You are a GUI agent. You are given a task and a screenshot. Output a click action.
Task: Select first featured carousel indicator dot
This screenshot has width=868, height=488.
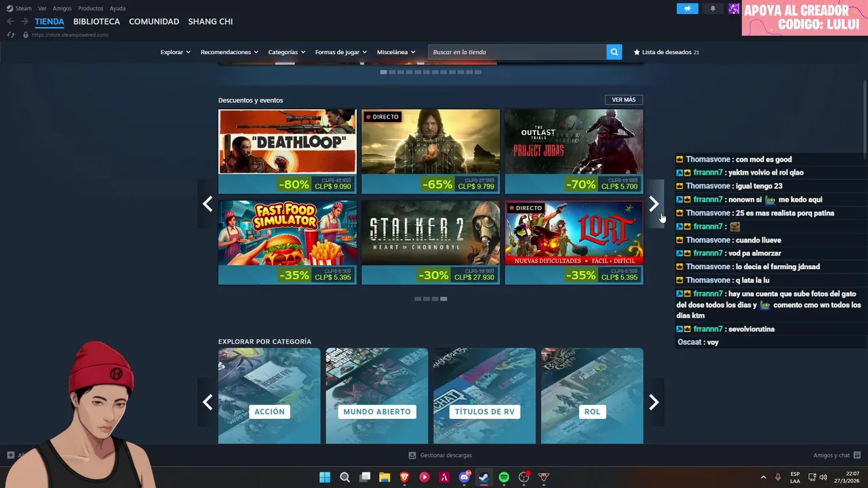click(x=383, y=72)
